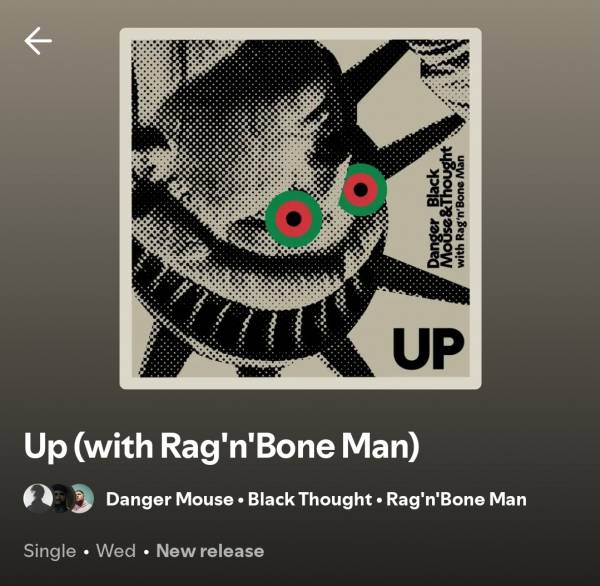Go back using the left arrow
Image resolution: width=600 pixels, height=586 pixels.
38,41
